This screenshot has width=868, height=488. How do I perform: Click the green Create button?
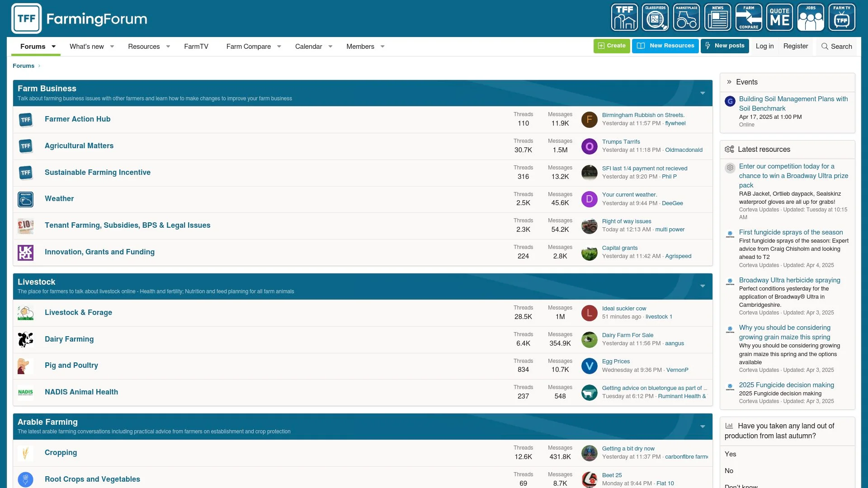(x=612, y=46)
